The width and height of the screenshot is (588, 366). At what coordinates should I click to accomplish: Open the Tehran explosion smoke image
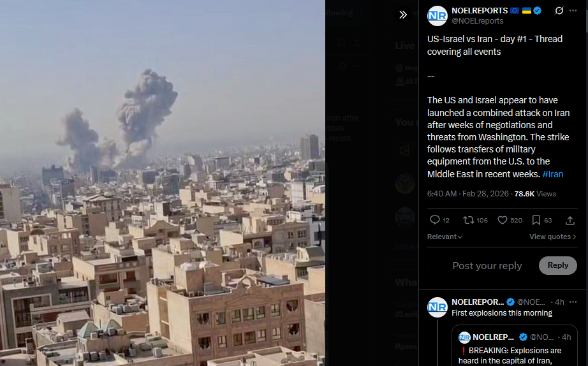click(x=163, y=183)
